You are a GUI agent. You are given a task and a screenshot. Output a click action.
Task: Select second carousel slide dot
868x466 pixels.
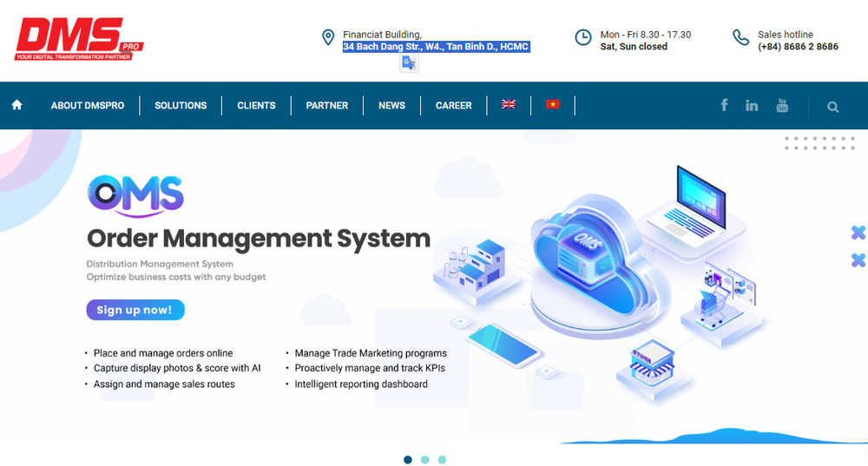coord(425,459)
